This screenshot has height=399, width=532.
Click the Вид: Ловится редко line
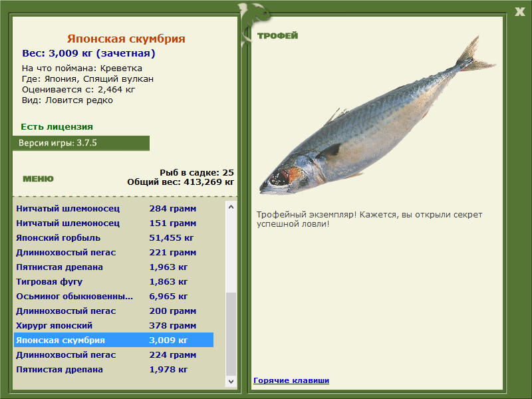[x=67, y=100]
